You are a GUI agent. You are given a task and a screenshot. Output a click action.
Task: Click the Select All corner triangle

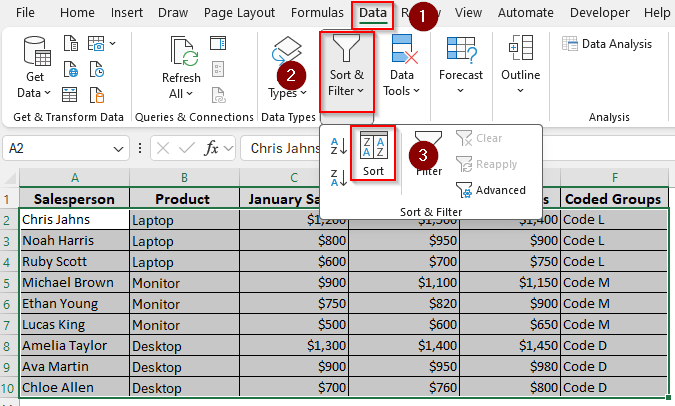9,177
